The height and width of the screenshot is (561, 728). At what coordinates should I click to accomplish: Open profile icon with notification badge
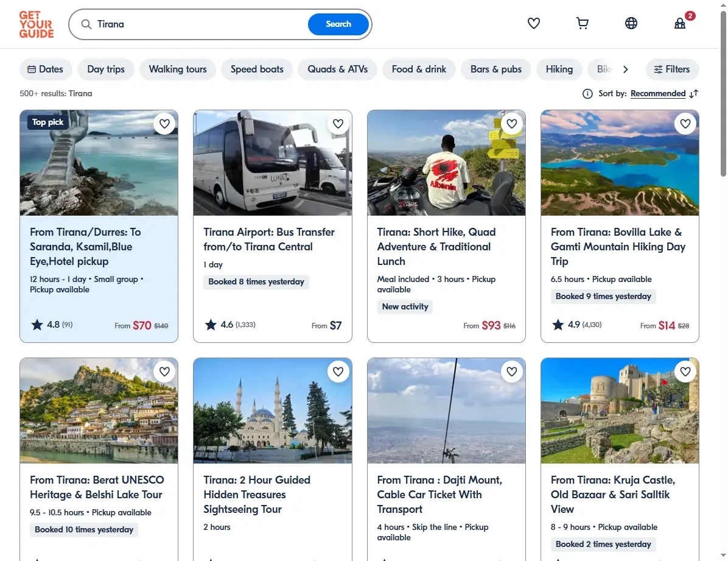click(680, 23)
